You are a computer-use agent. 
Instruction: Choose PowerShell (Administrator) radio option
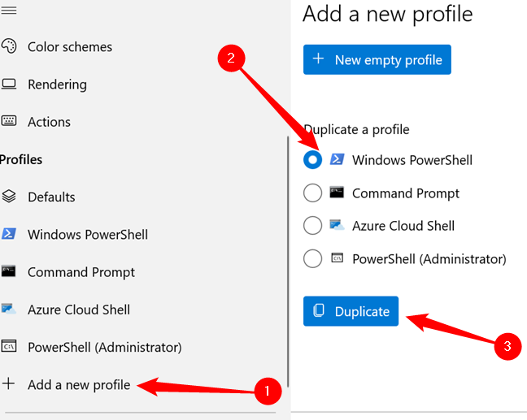313,259
